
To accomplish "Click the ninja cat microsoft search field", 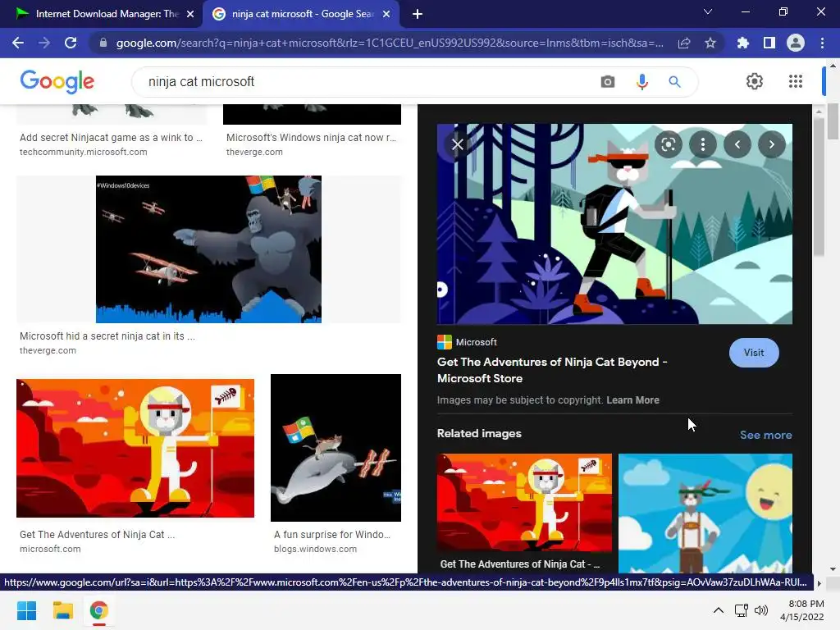I will coord(364,82).
